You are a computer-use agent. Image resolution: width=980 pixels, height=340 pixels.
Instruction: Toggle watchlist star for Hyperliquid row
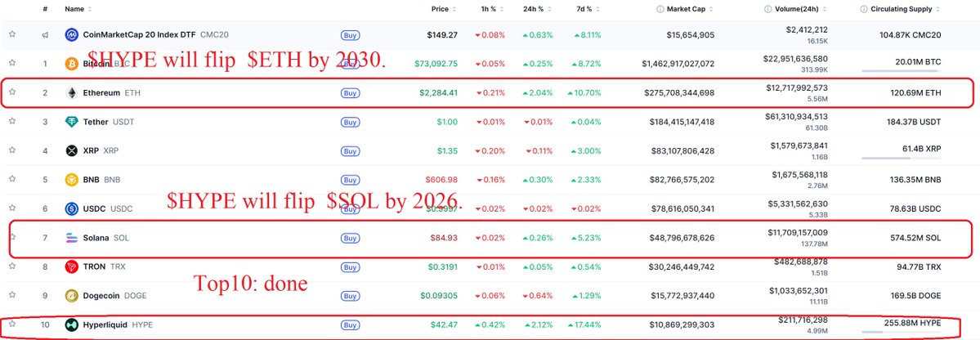point(12,324)
